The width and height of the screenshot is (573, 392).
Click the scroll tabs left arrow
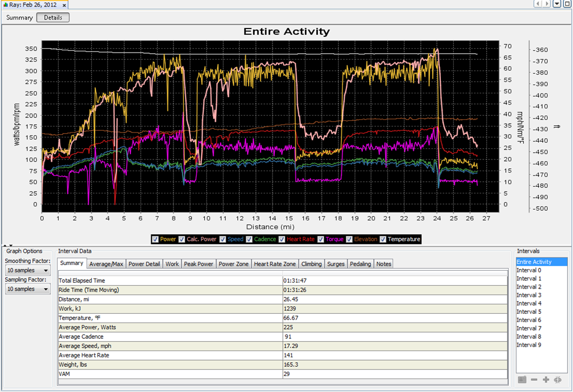(537, 4)
